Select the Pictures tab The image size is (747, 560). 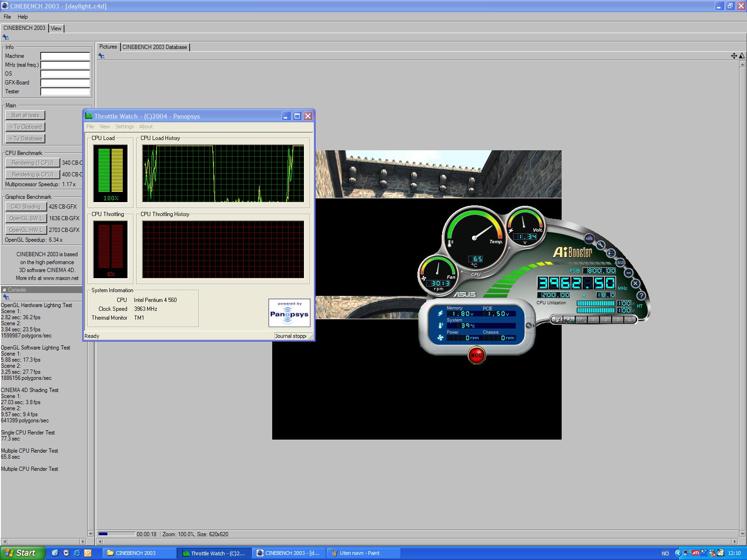pyautogui.click(x=108, y=47)
